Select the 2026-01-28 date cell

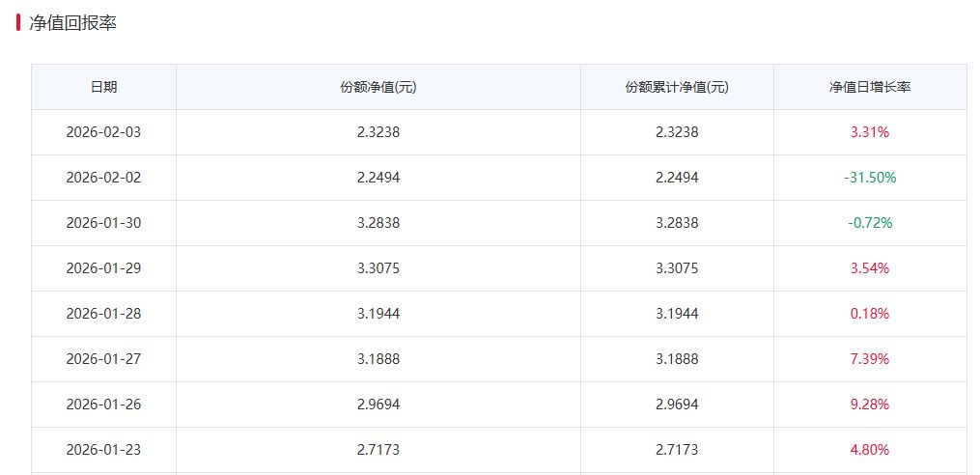coord(103,314)
